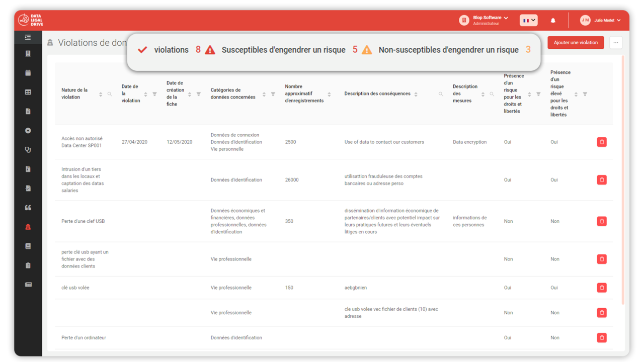This screenshot has height=362, width=644.
Task: Click 'Ajouter une violation' button
Action: pos(576,43)
